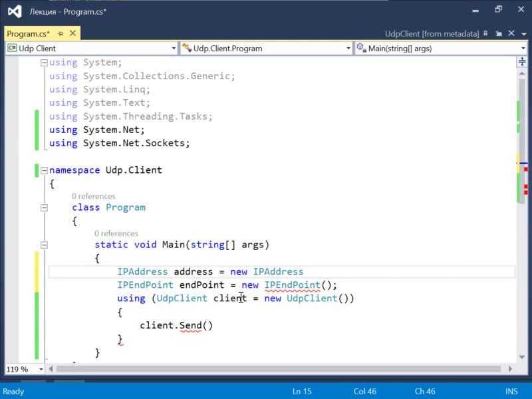Click the horizontal scrollbar thumb
The width and height of the screenshot is (532, 399).
278,369
